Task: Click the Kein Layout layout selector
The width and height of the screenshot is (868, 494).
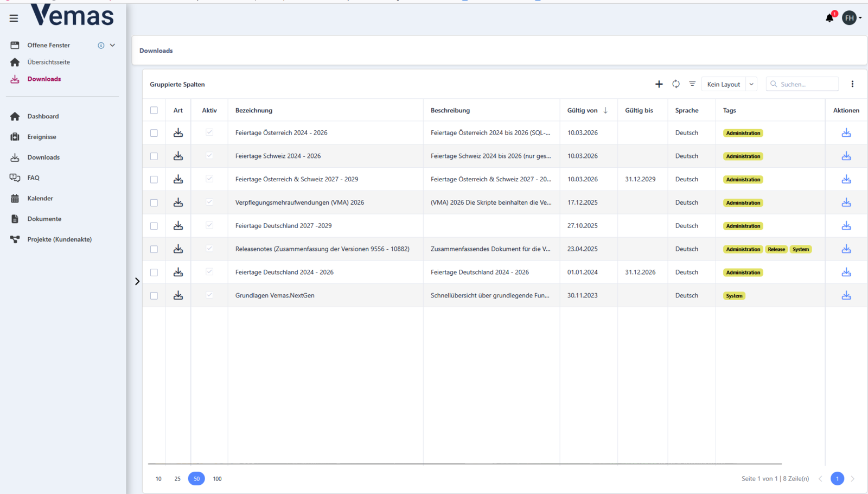Action: click(x=724, y=84)
